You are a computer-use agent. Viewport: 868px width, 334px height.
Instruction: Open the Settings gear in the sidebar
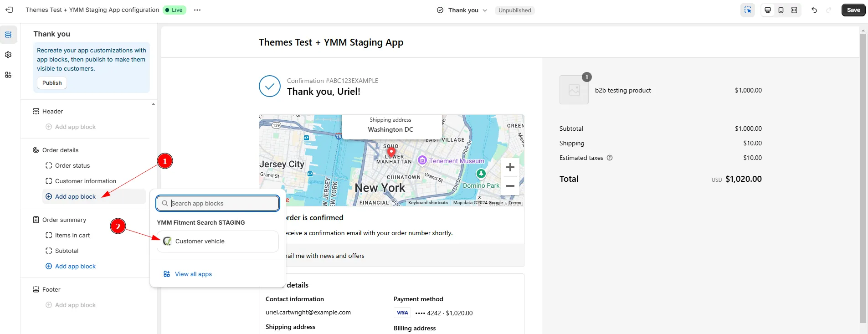pyautogui.click(x=8, y=55)
